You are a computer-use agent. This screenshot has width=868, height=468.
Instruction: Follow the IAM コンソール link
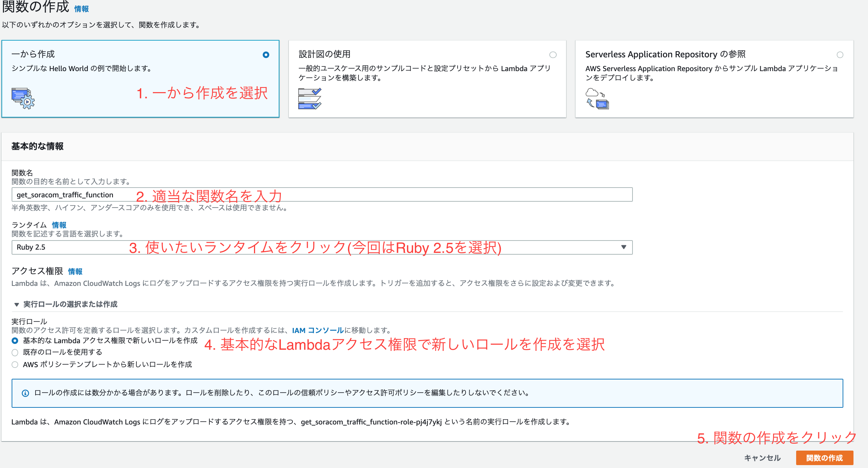pos(318,331)
